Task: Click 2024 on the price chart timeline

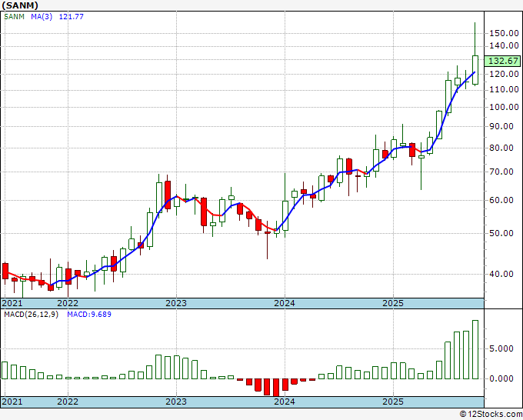Action: pyautogui.click(x=285, y=303)
